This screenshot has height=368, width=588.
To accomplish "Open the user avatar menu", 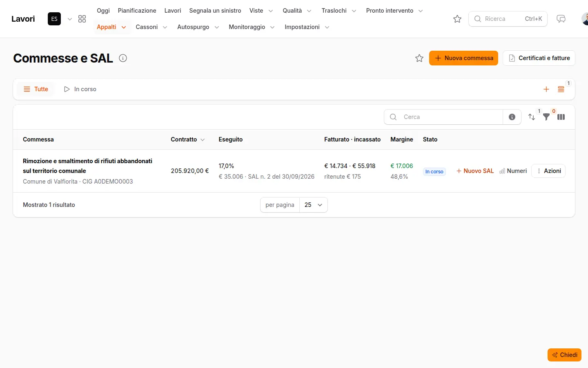I will 585,19.
